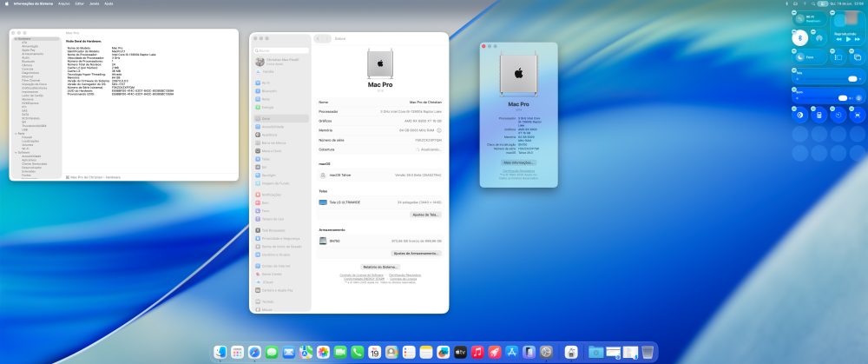Open Messages app in the Dock

click(x=271, y=352)
